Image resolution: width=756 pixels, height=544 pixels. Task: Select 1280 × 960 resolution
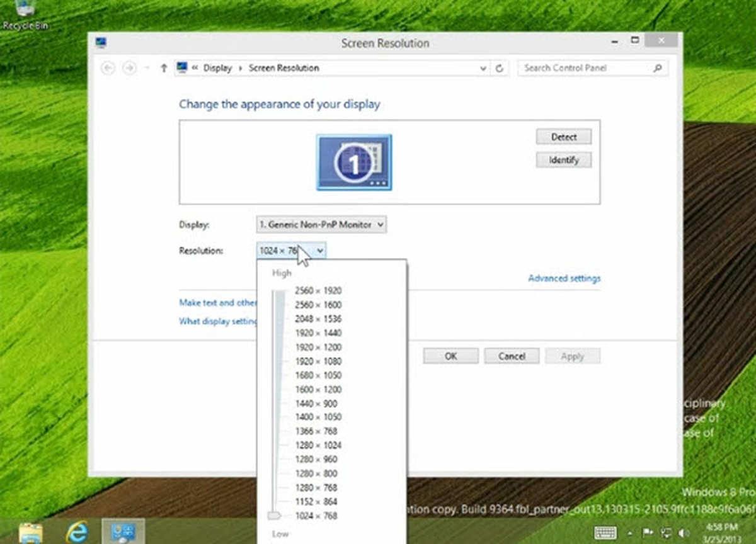[x=316, y=460]
